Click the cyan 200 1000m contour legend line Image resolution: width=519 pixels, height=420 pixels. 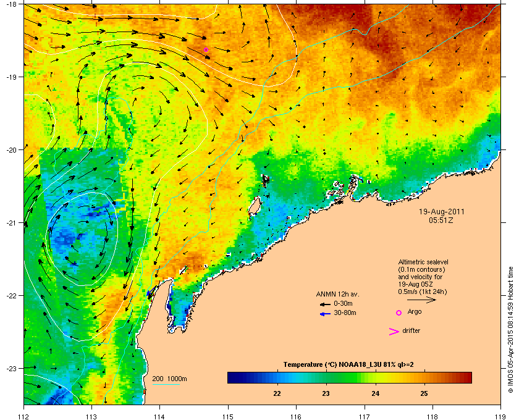click(166, 384)
